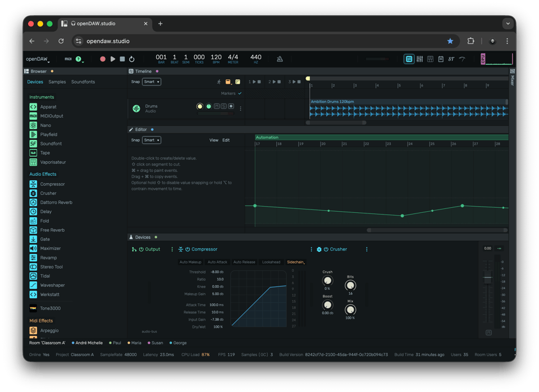Click the metronome icon in the transport bar
This screenshot has height=392, width=539.
point(280,59)
